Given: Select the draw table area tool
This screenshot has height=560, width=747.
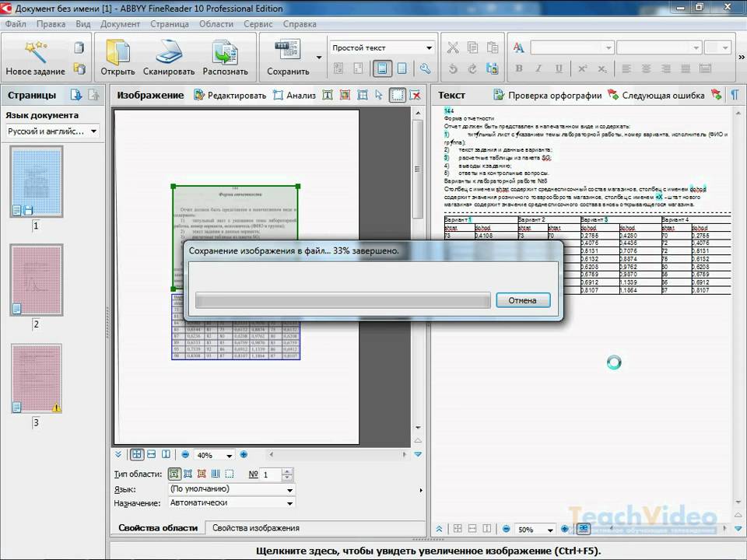Looking at the screenshot, I should [363, 95].
